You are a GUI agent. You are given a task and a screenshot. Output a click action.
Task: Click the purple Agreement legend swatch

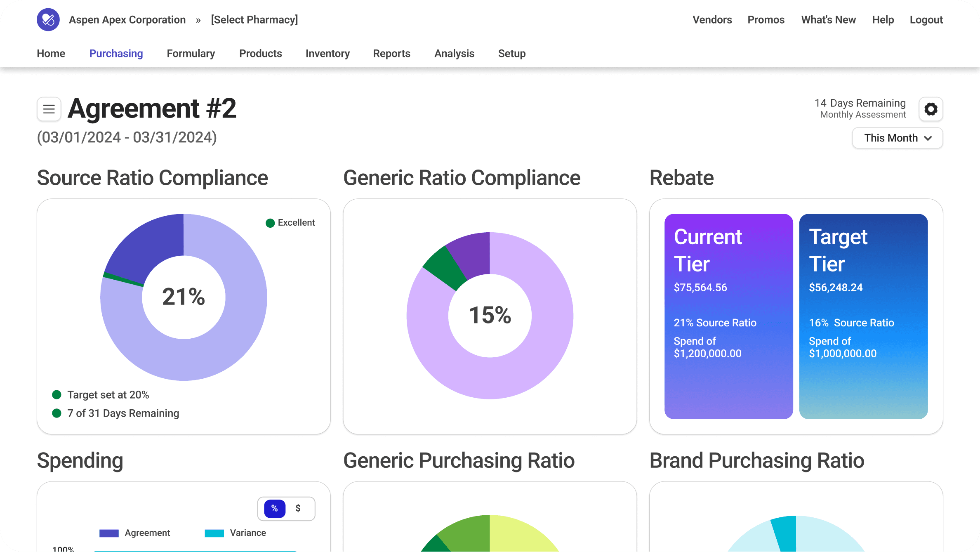point(109,533)
